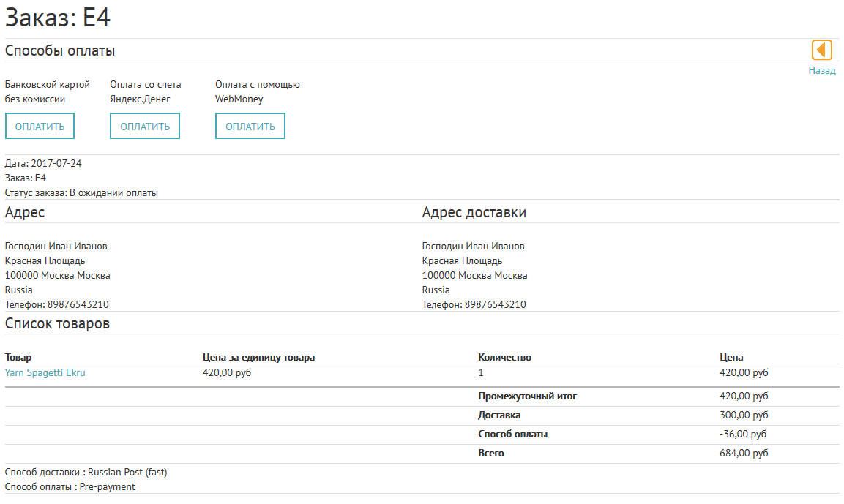Screen dimensions: 844x504
Task: Click the Цена column header
Action: [731, 357]
